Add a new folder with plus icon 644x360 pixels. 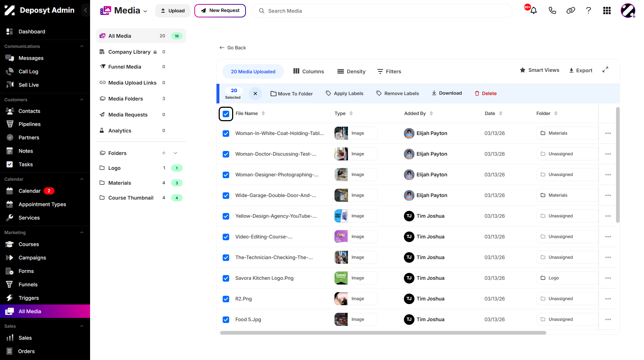[164, 153]
